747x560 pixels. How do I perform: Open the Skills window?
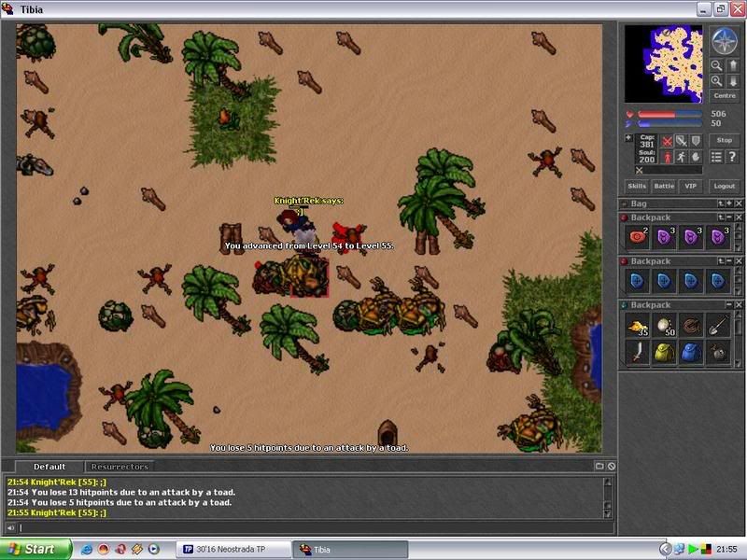[637, 186]
